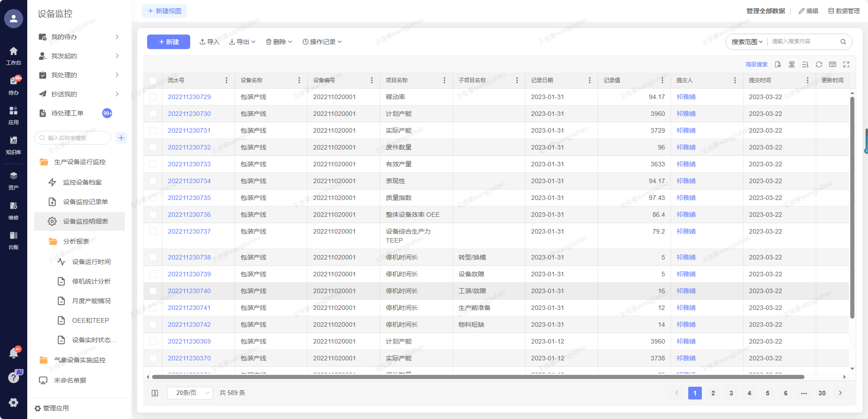The width and height of the screenshot is (868, 419).
Task: Open the notification bell in left sidebar
Action: [14, 353]
